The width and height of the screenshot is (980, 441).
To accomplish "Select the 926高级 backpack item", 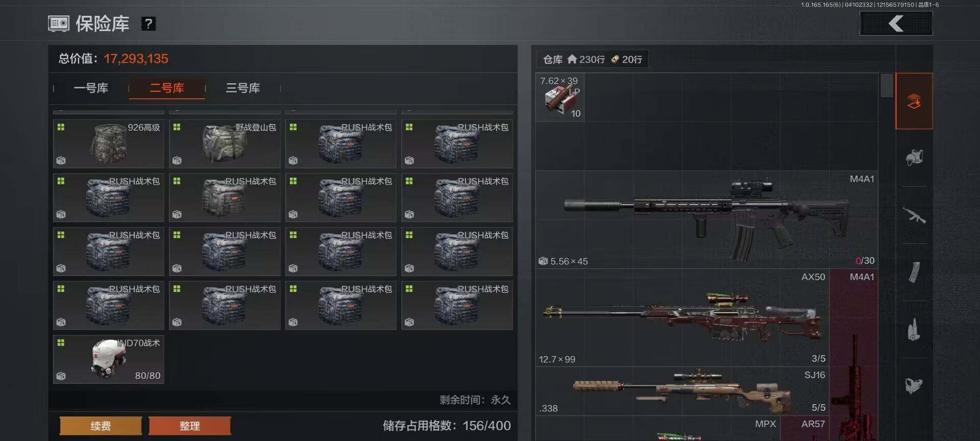I will tap(109, 144).
